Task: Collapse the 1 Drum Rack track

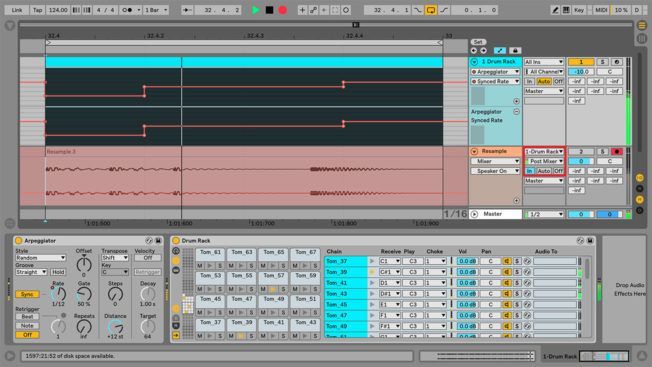Action: click(x=474, y=62)
